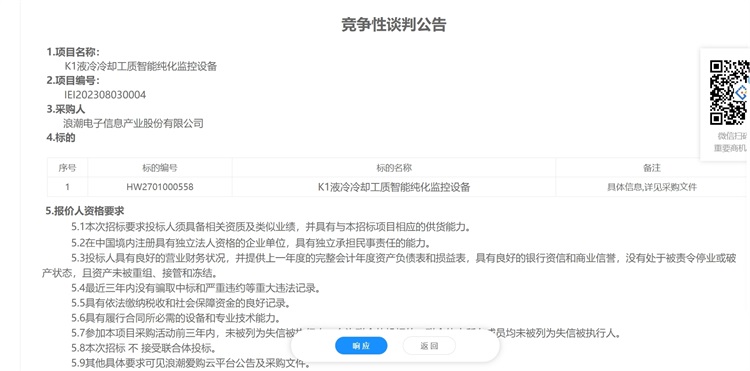Click requirement line 5.9 about 浪潮爱购云平台
The height and width of the screenshot is (371, 750).
coord(191,363)
